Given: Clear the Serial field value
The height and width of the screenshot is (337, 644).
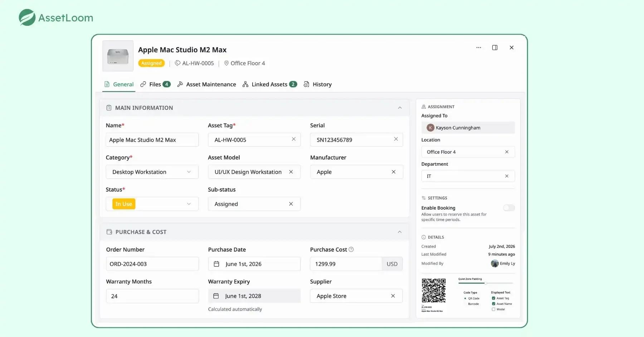Looking at the screenshot, I should pos(396,139).
